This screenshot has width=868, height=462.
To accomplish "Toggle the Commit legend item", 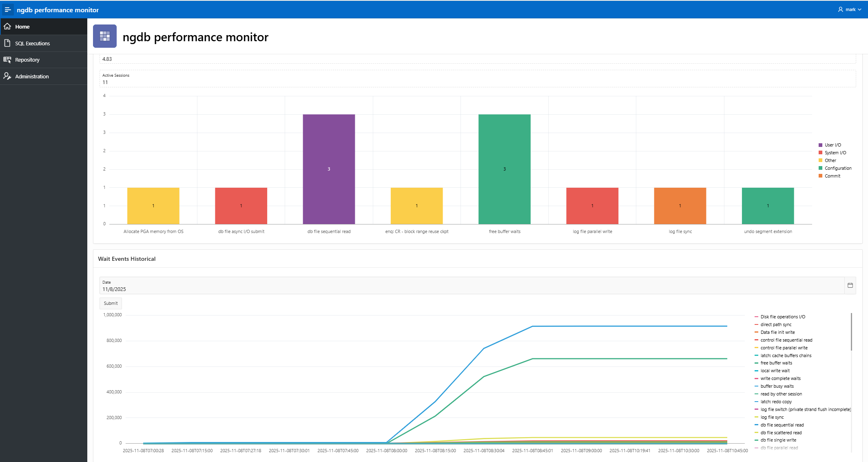I will pyautogui.click(x=832, y=176).
